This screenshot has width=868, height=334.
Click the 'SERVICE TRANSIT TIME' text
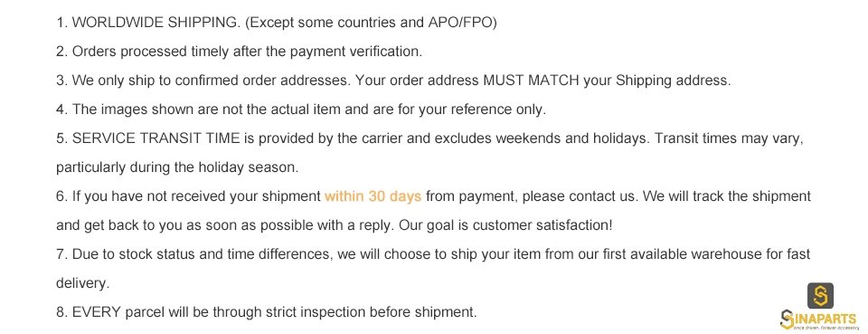coord(156,138)
